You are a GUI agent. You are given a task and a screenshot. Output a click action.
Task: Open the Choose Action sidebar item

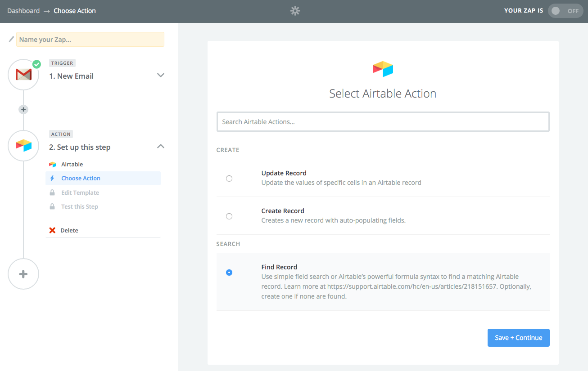click(103, 179)
